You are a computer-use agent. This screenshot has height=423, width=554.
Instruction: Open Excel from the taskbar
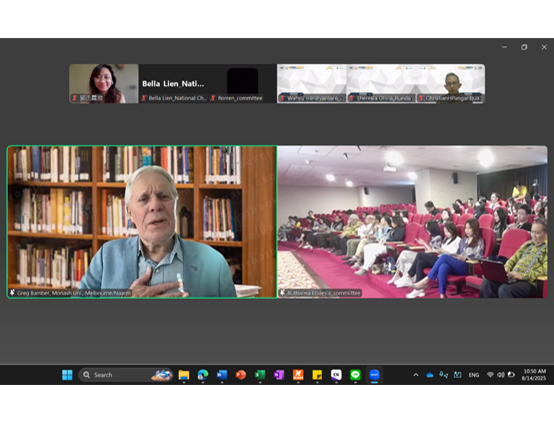(260, 375)
